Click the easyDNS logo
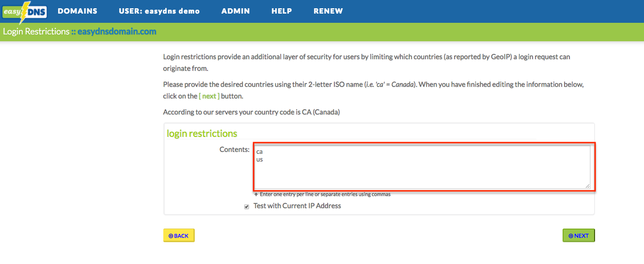The height and width of the screenshot is (264, 644). [24, 12]
